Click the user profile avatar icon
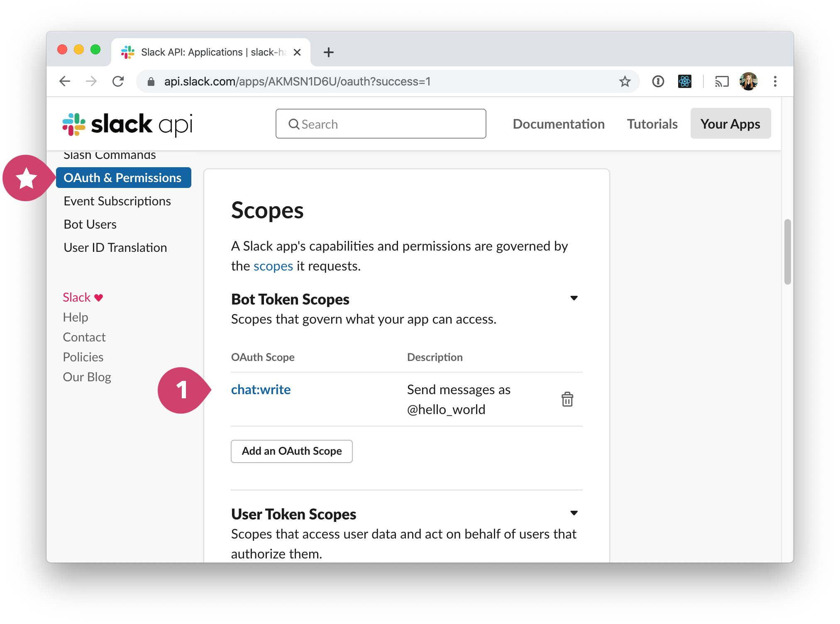This screenshot has width=840, height=624. pyautogui.click(x=748, y=80)
